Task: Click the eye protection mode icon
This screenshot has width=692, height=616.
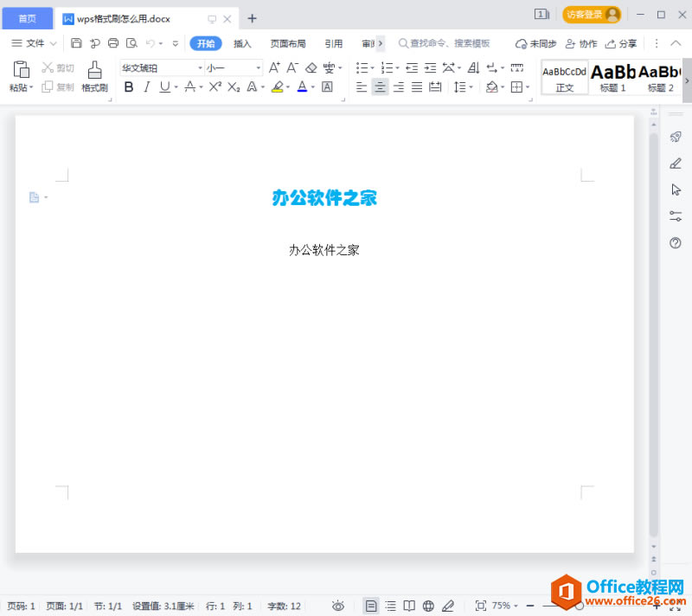Action: tap(338, 606)
